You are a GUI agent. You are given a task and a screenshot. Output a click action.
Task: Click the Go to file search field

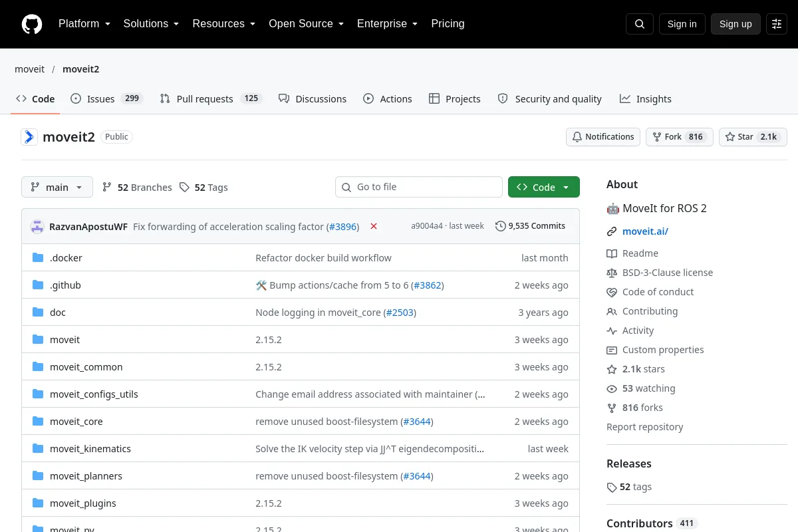[419, 187]
